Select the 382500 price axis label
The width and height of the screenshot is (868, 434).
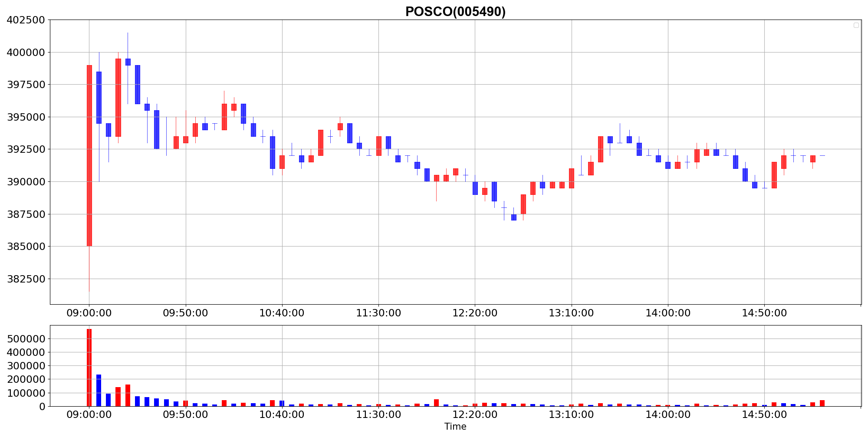[26, 279]
